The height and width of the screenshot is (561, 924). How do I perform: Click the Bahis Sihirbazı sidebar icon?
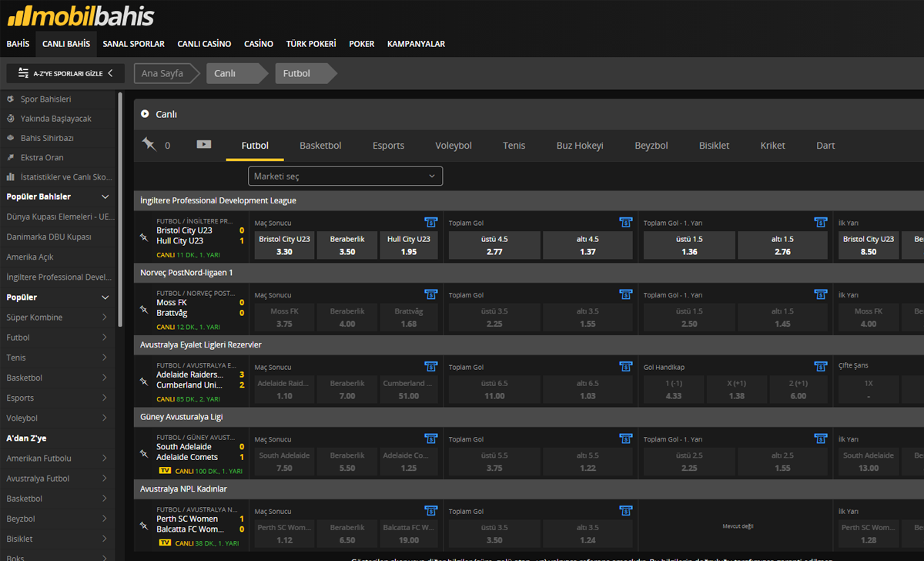[x=11, y=138]
